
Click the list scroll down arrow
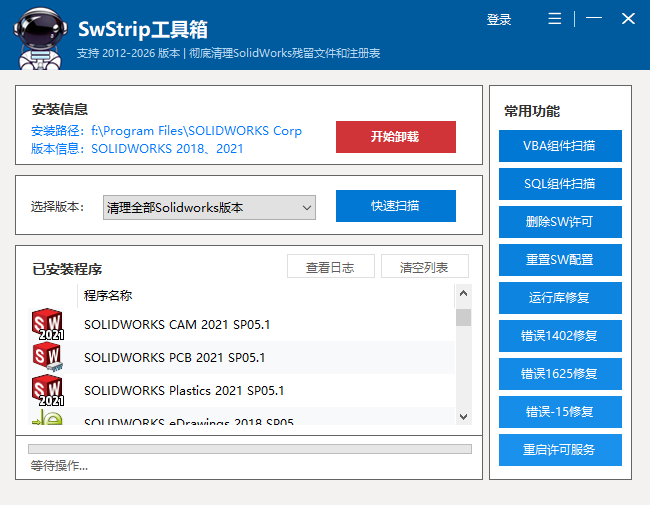tap(463, 416)
